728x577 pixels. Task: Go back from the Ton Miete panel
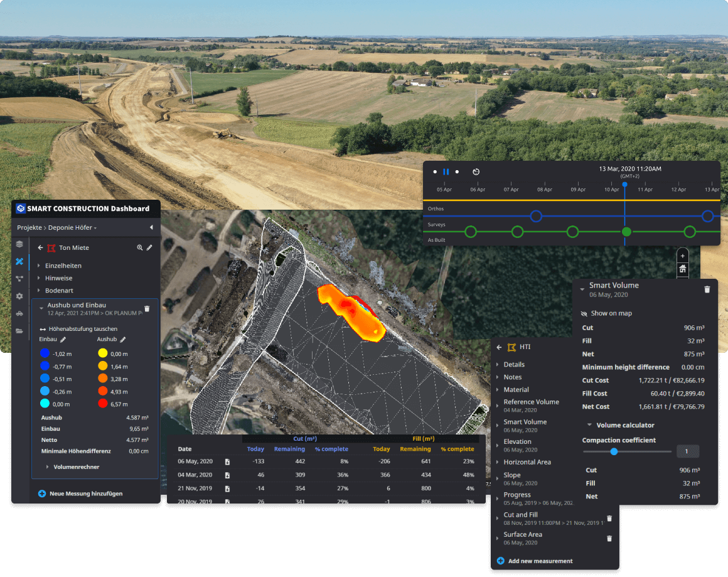click(x=40, y=247)
